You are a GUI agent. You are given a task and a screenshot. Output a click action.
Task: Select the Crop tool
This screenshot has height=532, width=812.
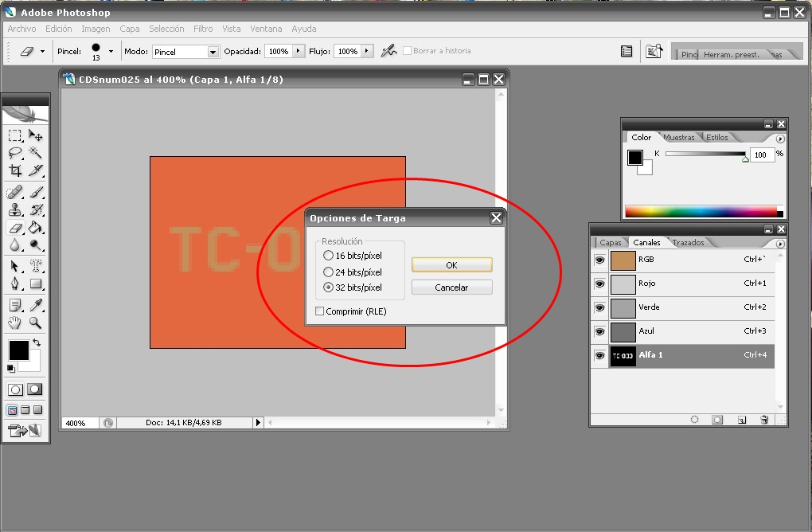click(15, 170)
